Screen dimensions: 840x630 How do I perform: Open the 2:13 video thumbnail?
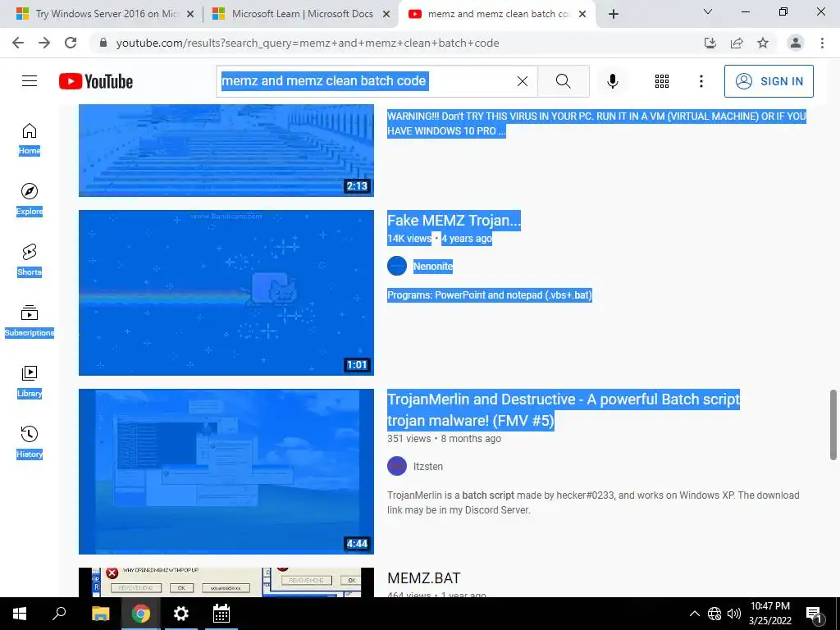click(226, 151)
